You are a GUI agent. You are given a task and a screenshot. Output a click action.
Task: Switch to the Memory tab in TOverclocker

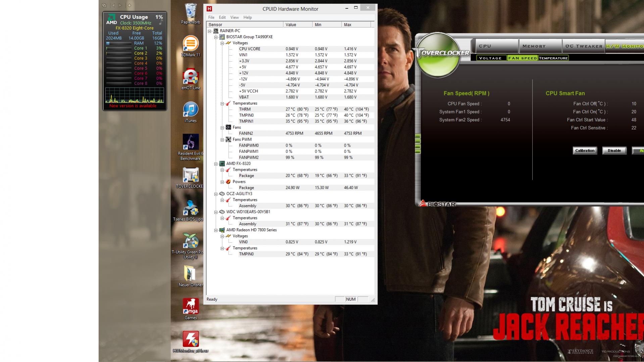[540, 46]
